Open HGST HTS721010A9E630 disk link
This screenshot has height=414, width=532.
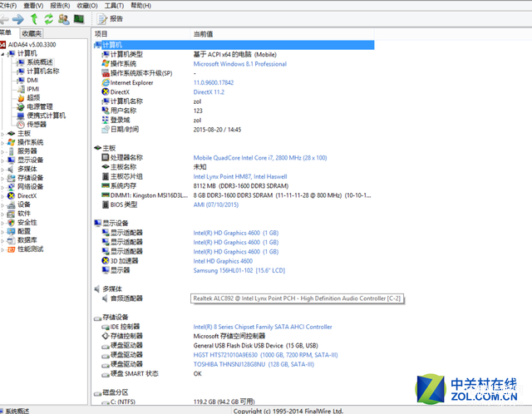[266, 355]
